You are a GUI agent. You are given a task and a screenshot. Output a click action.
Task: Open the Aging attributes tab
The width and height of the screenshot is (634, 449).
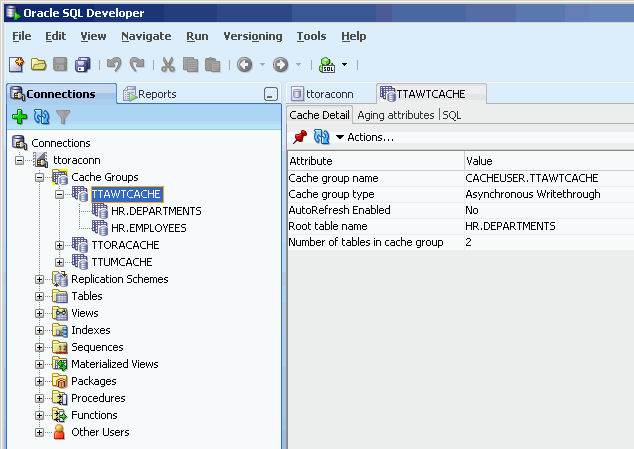396,115
